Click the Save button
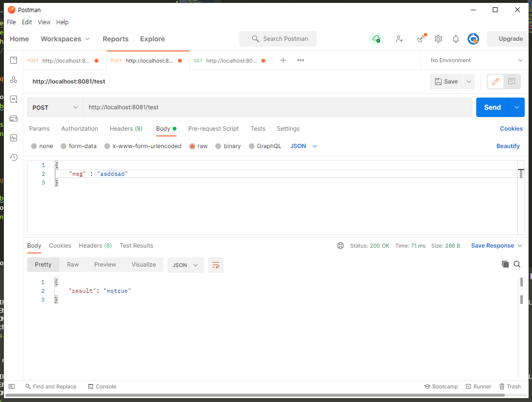Screen dimensions: 532x402 (446, 82)
